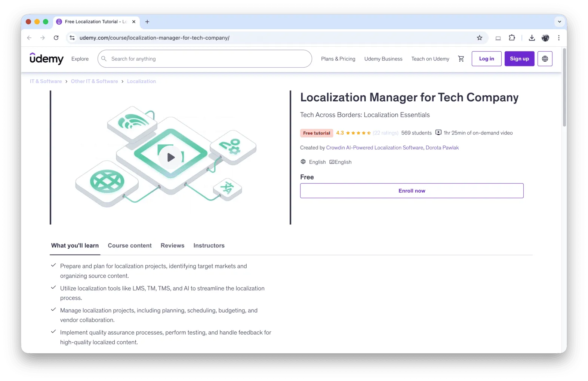This screenshot has width=588, height=381.
Task: Open the shopping cart icon
Action: [461, 59]
